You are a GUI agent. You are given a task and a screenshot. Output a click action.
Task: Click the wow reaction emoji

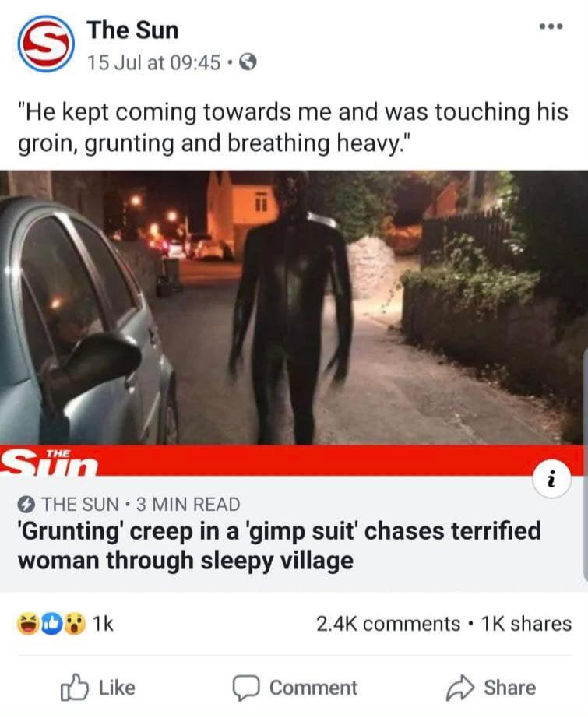[x=75, y=624]
